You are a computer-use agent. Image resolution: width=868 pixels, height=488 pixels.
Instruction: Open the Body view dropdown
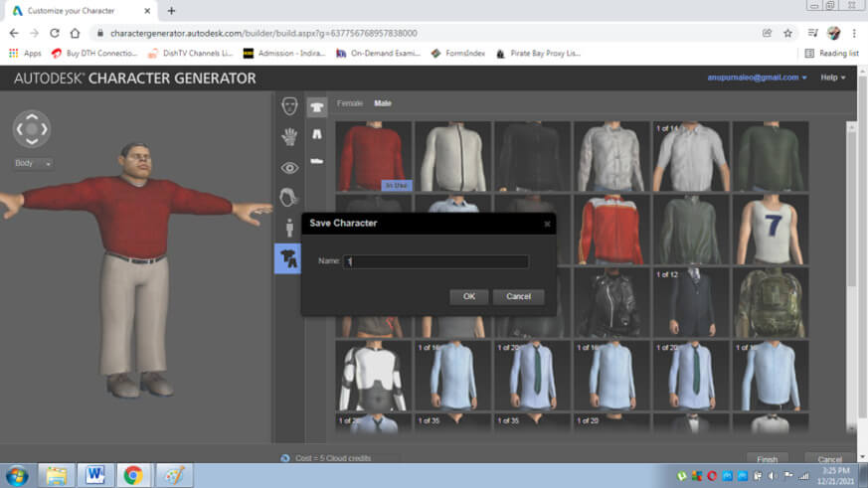[33, 163]
